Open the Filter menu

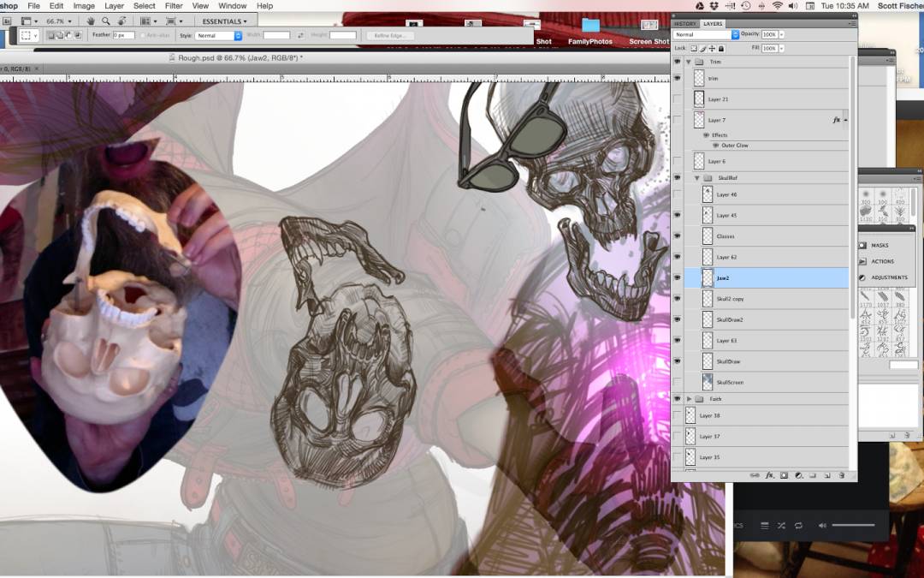pos(174,6)
